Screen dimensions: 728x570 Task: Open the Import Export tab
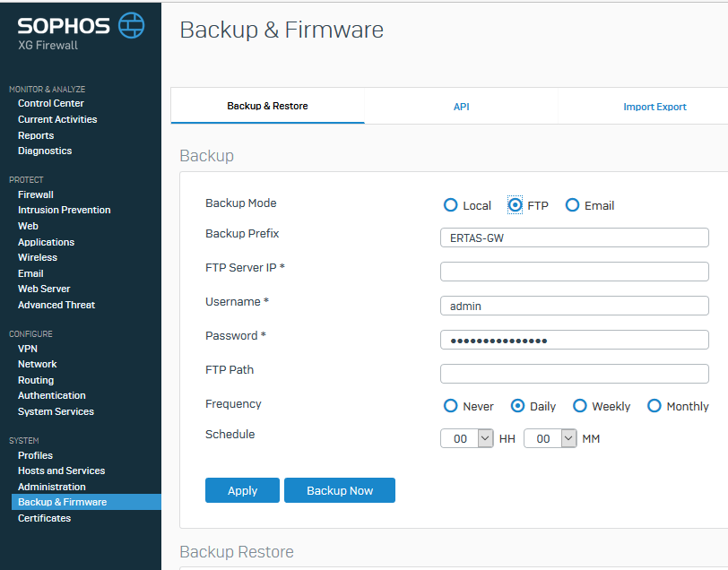(654, 107)
